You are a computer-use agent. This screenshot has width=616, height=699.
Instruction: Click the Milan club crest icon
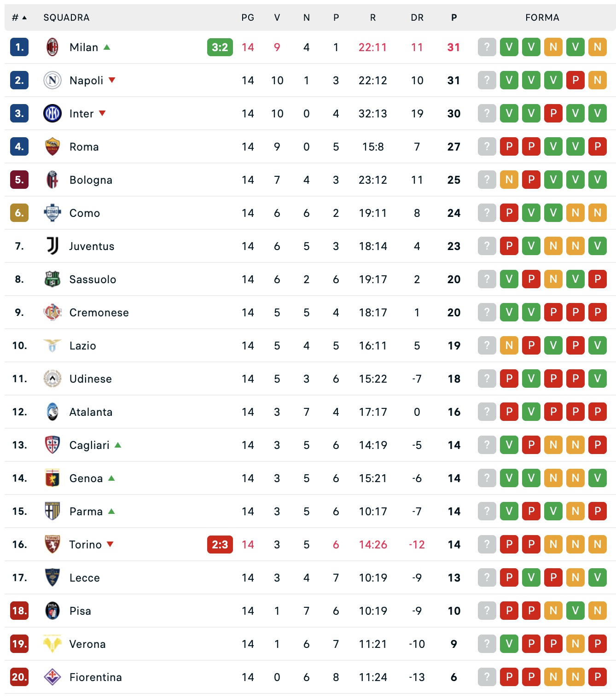coord(52,47)
